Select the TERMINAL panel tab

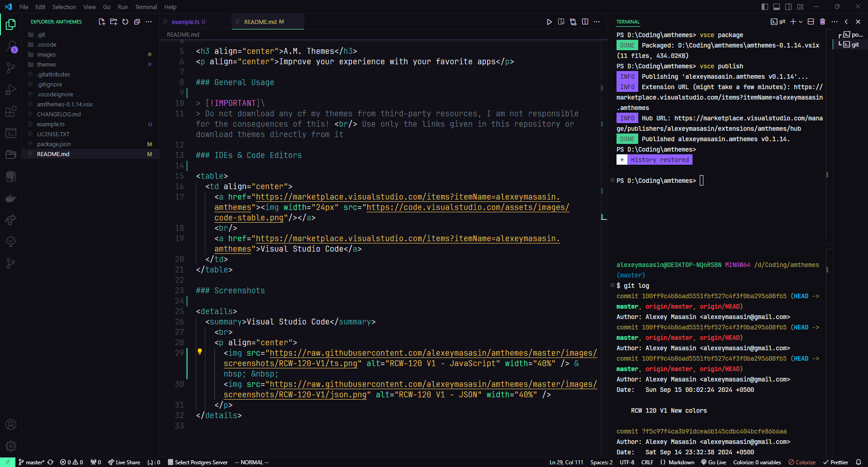click(628, 22)
